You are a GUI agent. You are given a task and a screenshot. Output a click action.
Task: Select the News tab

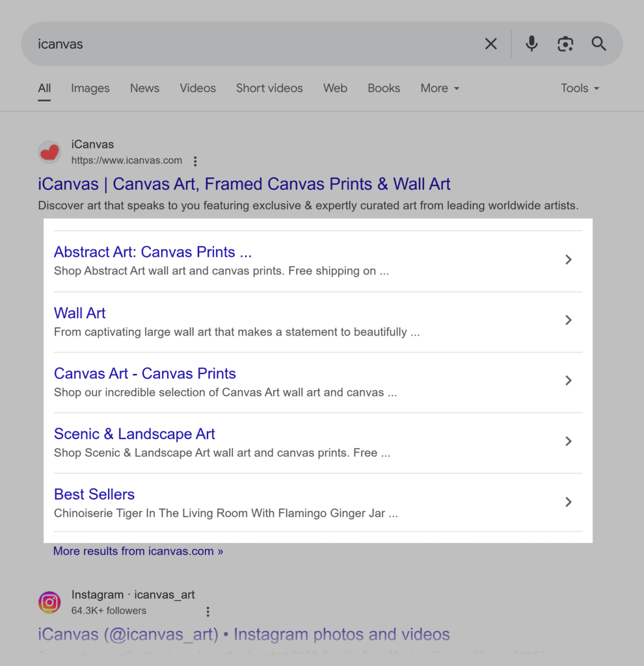(144, 88)
